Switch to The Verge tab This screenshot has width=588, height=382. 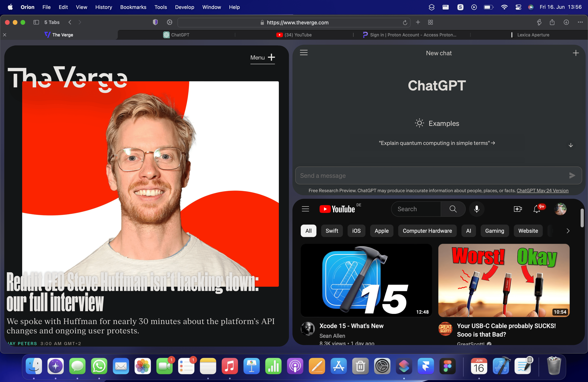59,35
